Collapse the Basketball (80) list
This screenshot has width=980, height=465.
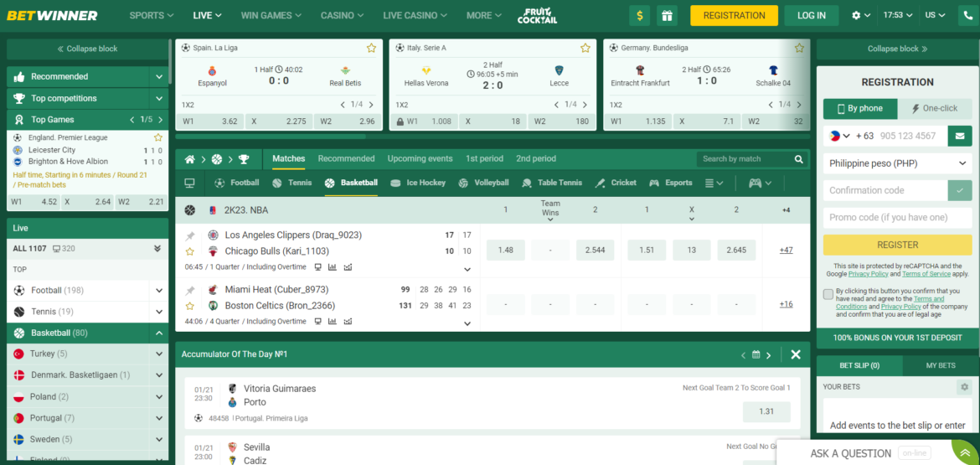tap(159, 333)
